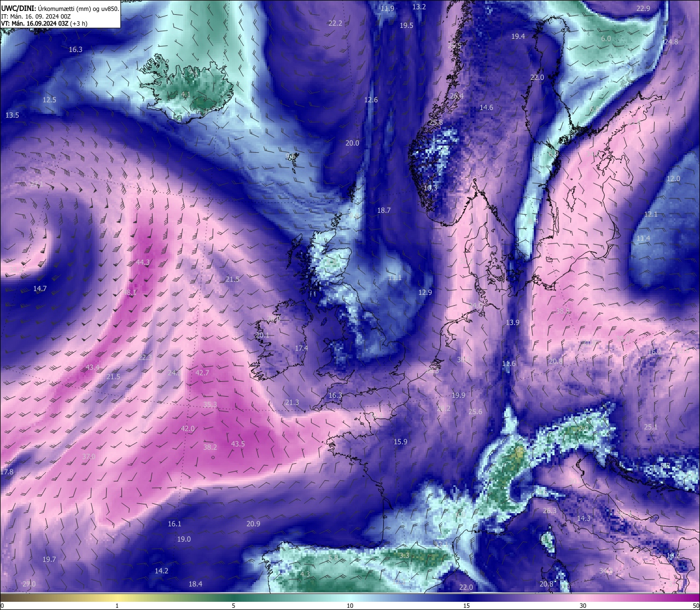Click the 14.6 value label
Image resolution: width=700 pixels, height=610 pixels.
pos(486,107)
